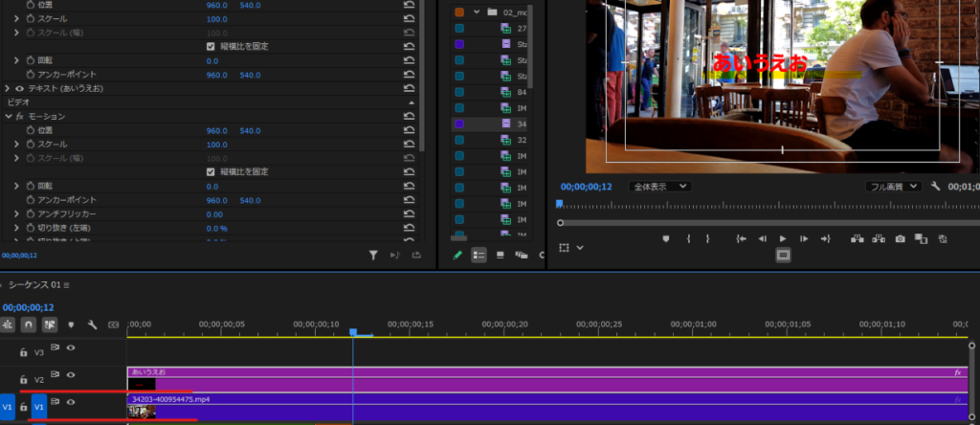Open the シーケンス 01 panel menu
Viewport: 980px width, 425px height.
68,285
